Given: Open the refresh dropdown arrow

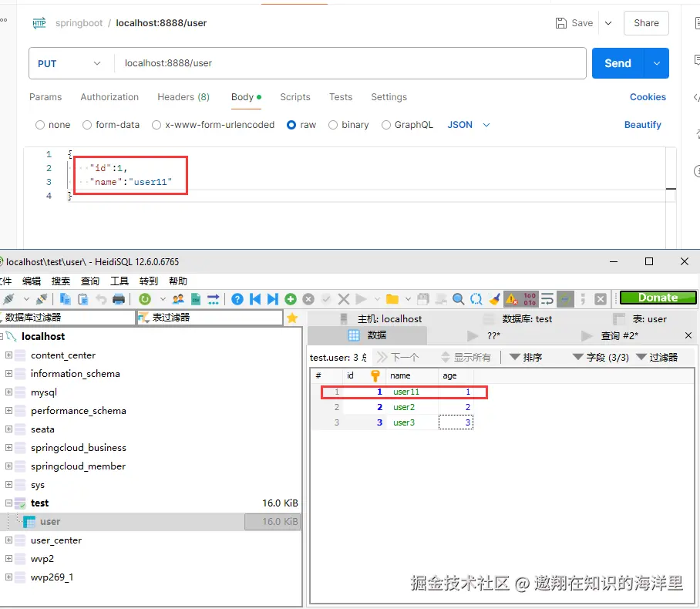Looking at the screenshot, I should click(x=163, y=299).
